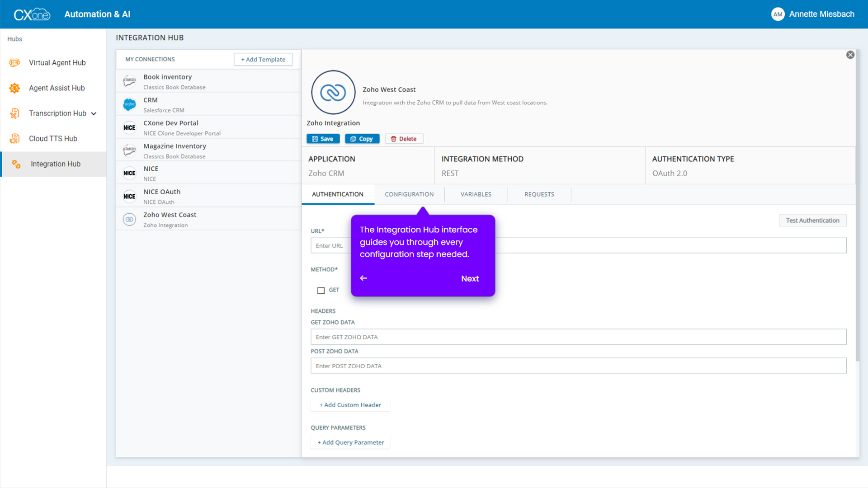Switch to the CONFIGURATION tab
This screenshot has height=488, width=868.
[409, 194]
